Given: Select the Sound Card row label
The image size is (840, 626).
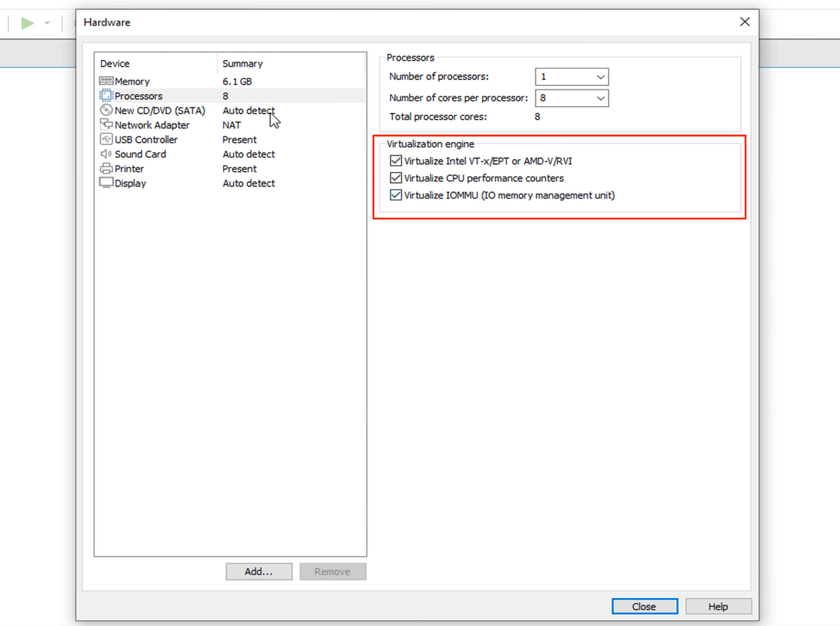Looking at the screenshot, I should (x=140, y=154).
